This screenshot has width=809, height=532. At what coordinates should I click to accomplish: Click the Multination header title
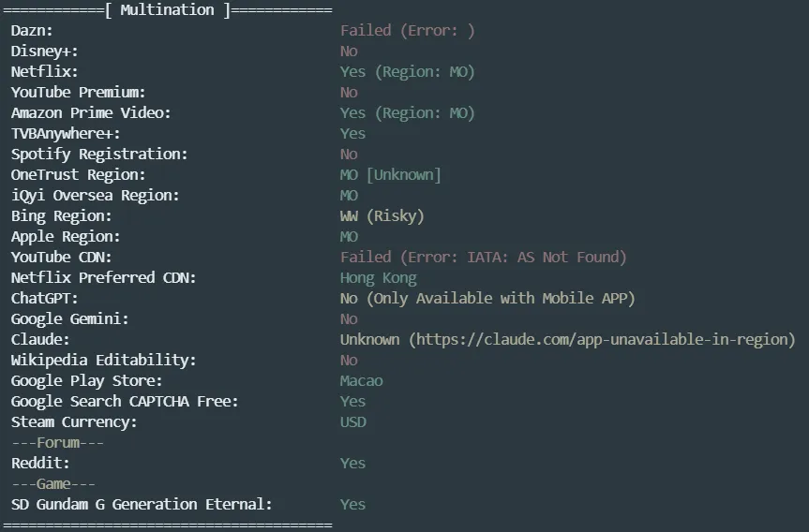pyautogui.click(x=168, y=9)
